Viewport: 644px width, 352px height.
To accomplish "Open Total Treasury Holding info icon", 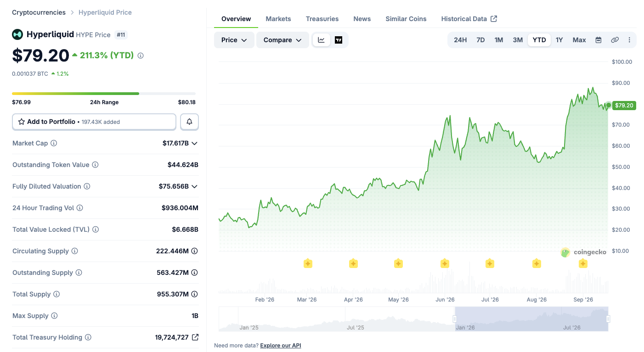I will (x=88, y=337).
